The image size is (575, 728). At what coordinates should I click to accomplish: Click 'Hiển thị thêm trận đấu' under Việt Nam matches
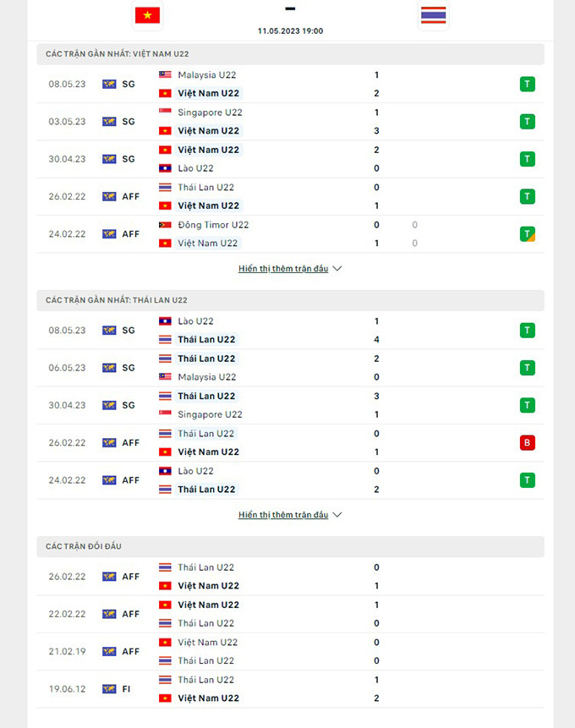coord(283,269)
